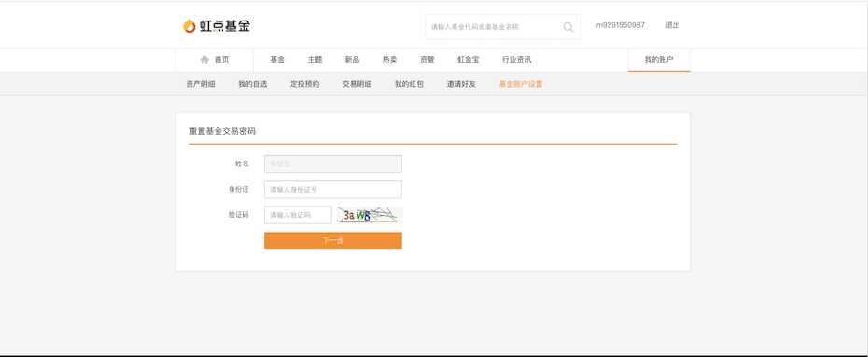This screenshot has width=868, height=357.
Task: Click the 验证码 label
Action: coord(239,215)
